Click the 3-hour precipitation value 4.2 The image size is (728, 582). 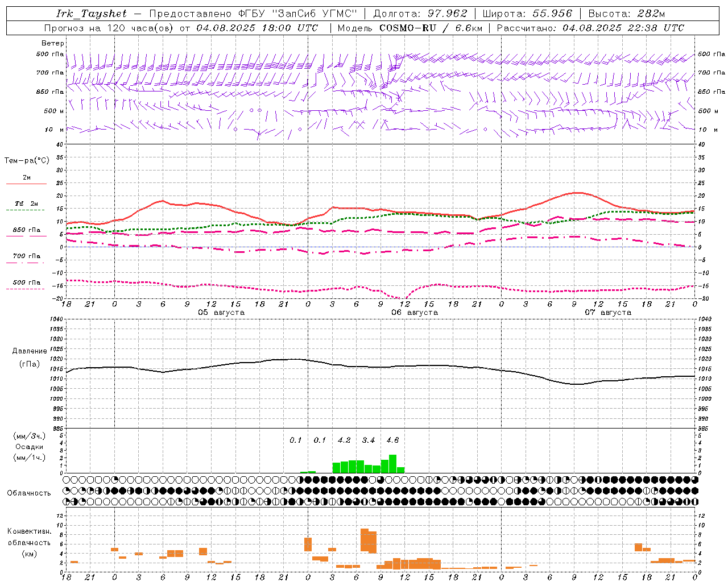344,440
